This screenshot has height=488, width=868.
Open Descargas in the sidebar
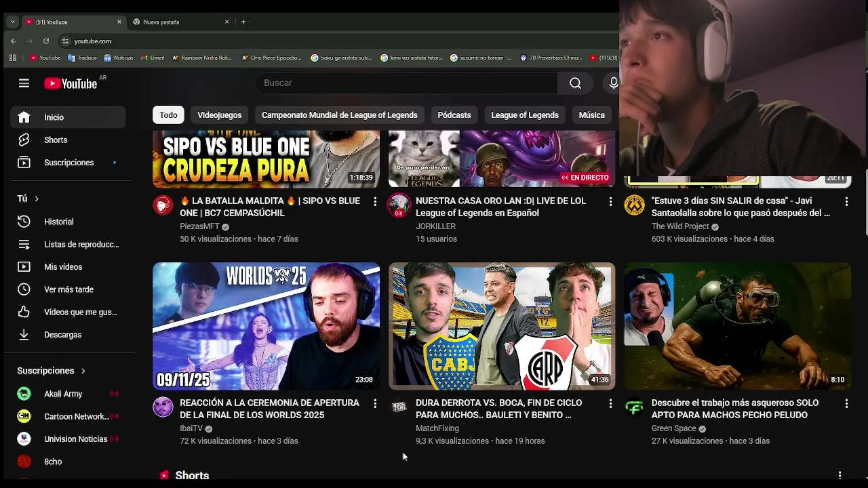68,335
